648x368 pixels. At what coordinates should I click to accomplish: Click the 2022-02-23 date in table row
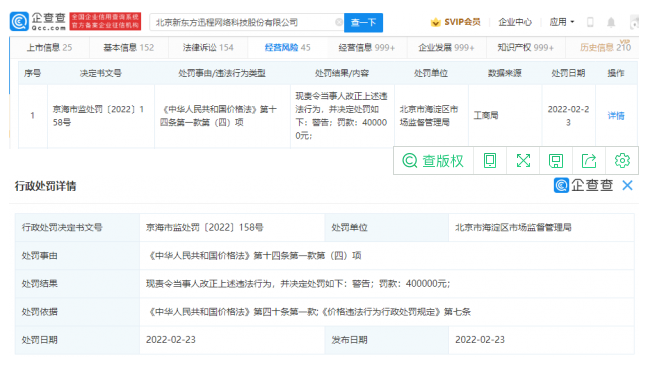568,116
